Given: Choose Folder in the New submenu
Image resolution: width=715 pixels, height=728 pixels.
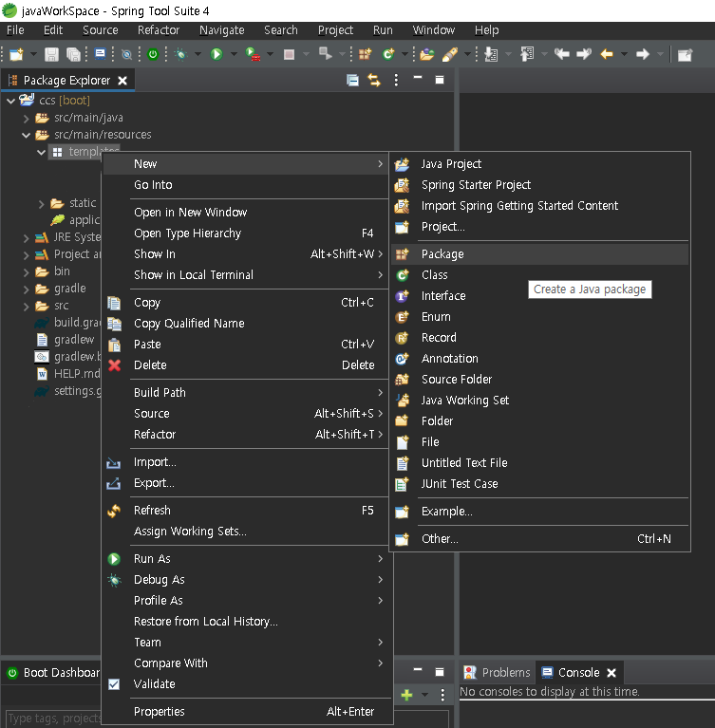Looking at the screenshot, I should [540, 421].
